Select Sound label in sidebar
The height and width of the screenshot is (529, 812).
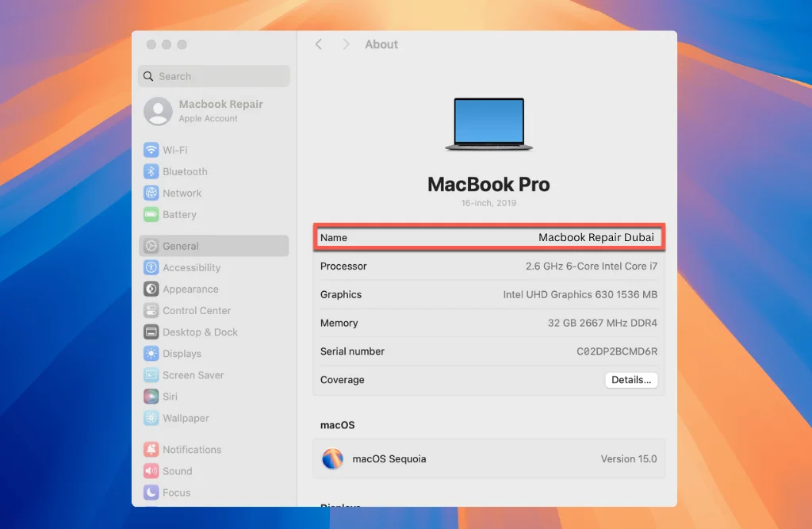coord(177,471)
